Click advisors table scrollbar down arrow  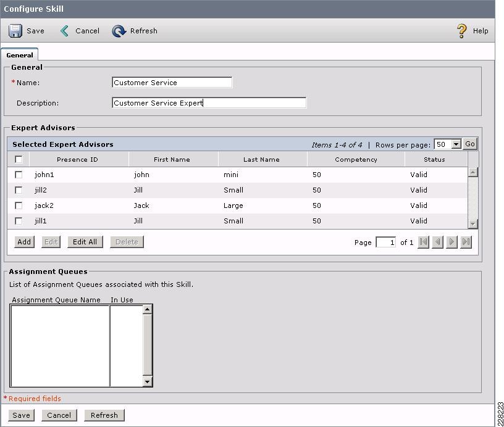point(473,224)
